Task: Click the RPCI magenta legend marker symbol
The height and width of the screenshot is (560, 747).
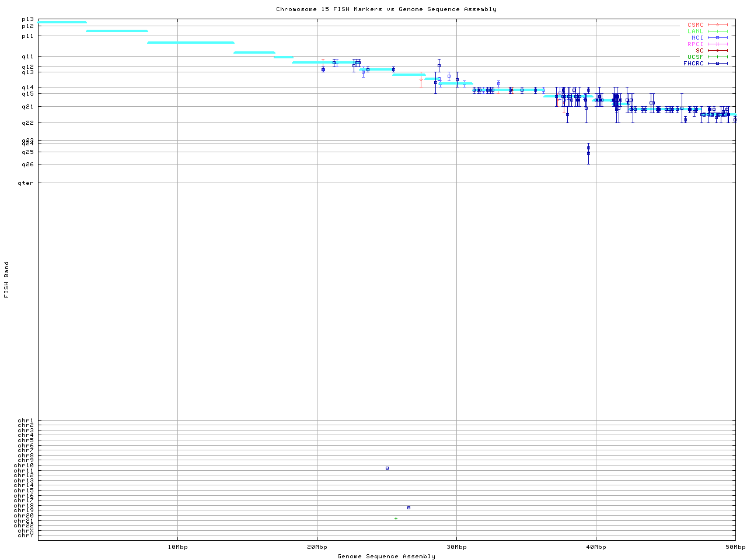Action: (x=717, y=44)
